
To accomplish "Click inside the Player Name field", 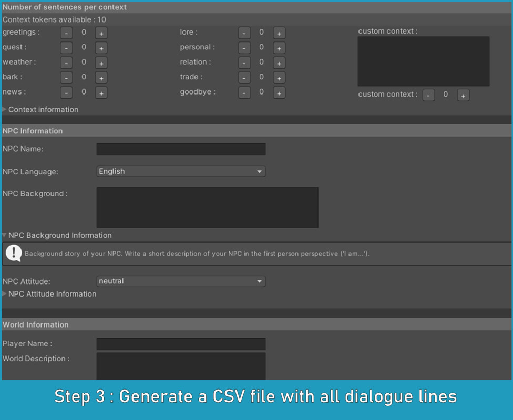I will click(x=180, y=343).
